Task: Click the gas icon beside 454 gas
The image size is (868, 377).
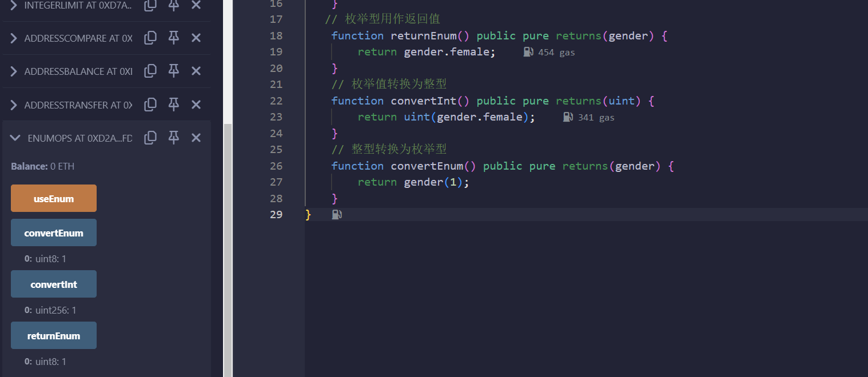Action: click(x=528, y=52)
